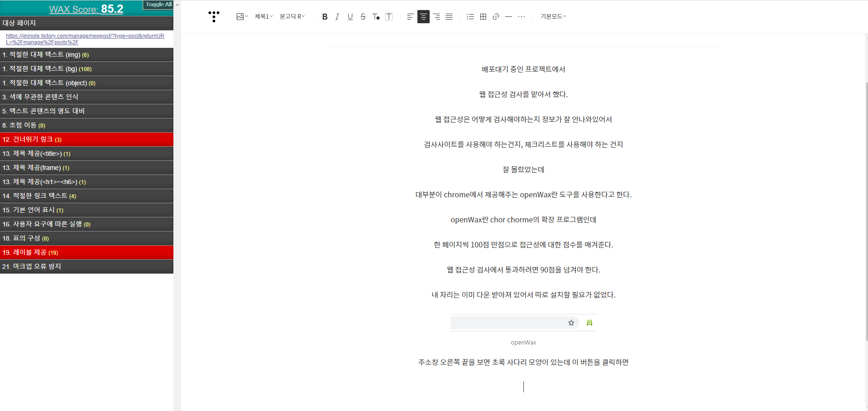868x411 pixels.
Task: Click the WAX panel scroll up arrow
Action: [x=177, y=5]
